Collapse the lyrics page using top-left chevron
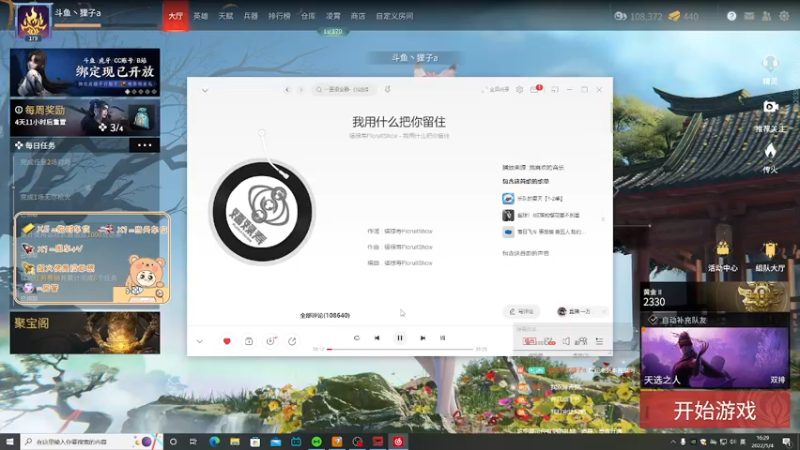This screenshot has height=450, width=800. [x=205, y=90]
